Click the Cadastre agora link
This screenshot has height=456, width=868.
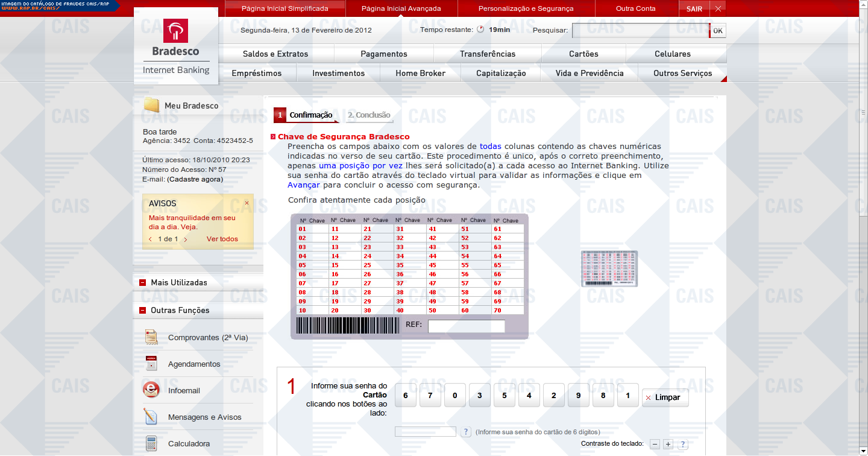(195, 179)
